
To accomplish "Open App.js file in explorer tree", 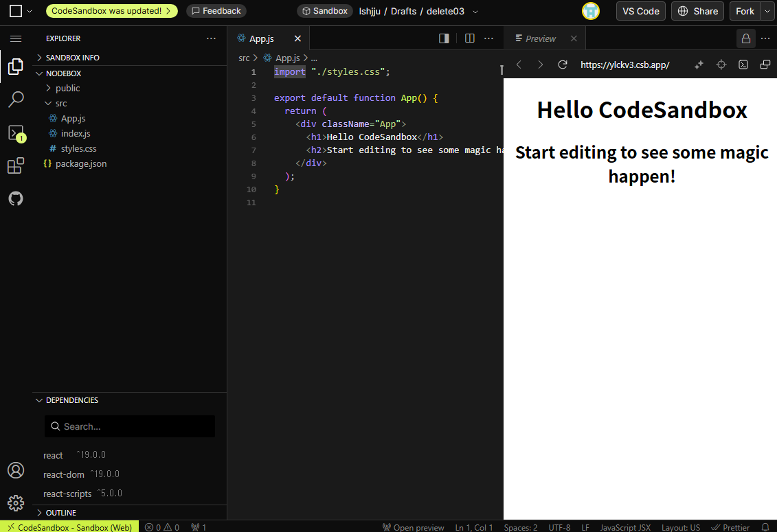I will pyautogui.click(x=74, y=118).
